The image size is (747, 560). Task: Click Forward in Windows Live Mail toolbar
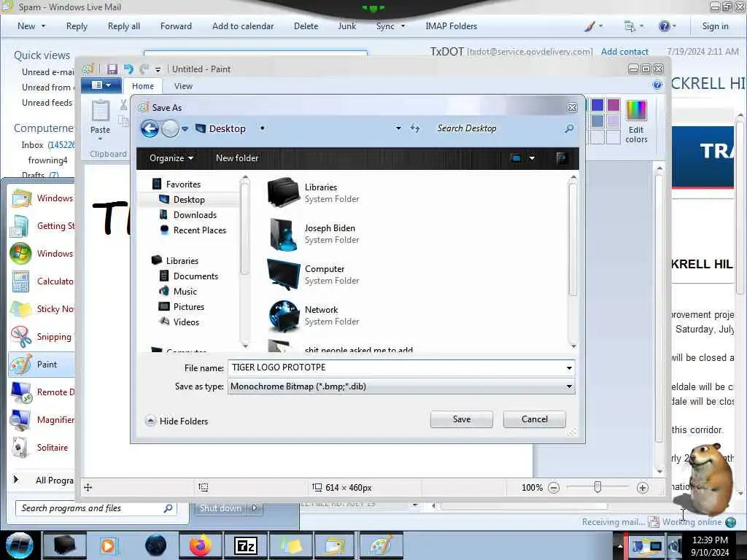[176, 26]
